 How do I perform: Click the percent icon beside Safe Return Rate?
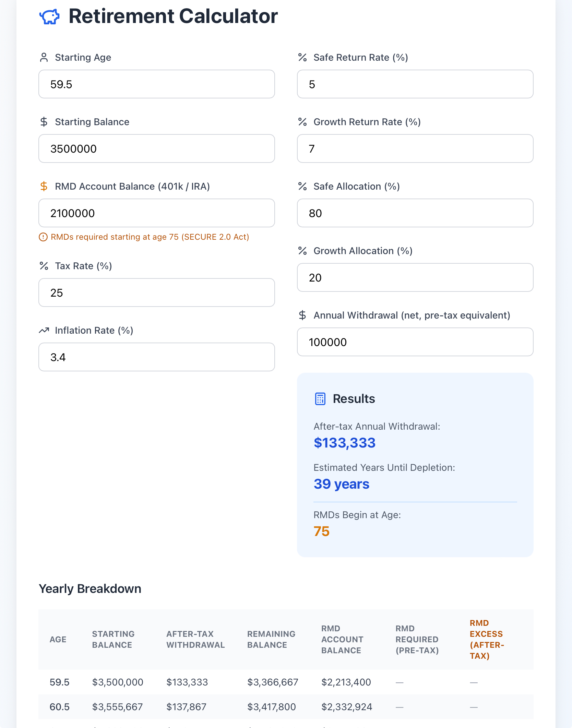click(302, 57)
